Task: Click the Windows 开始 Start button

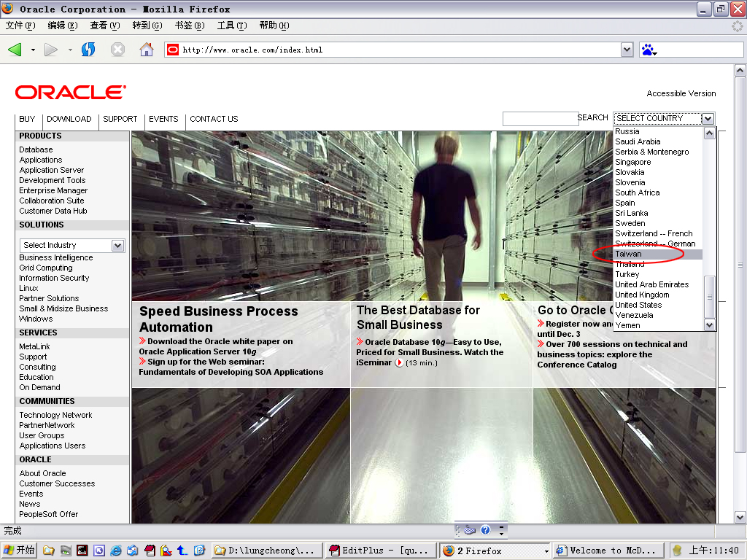Action: pos(19,551)
